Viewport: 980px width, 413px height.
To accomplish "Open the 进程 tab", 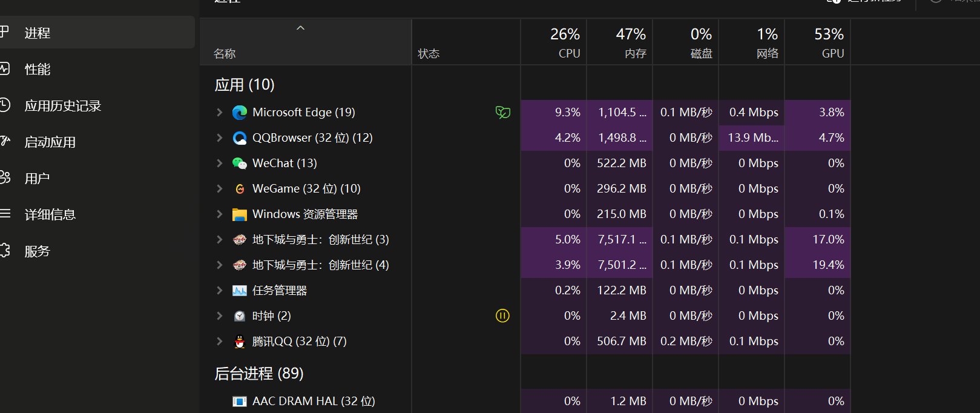I will point(97,33).
